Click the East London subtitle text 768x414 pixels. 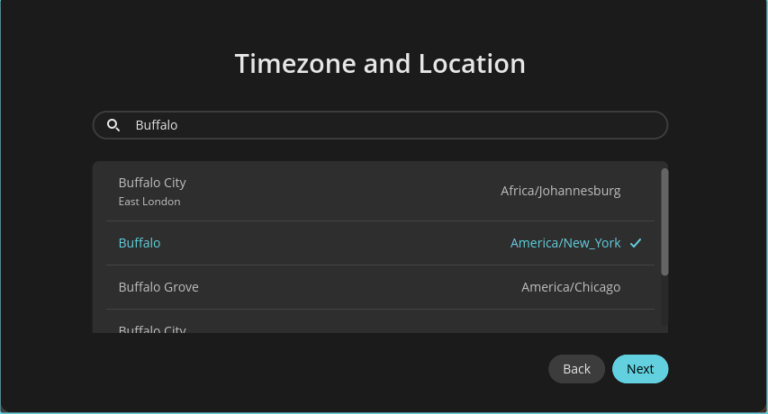[x=149, y=201]
